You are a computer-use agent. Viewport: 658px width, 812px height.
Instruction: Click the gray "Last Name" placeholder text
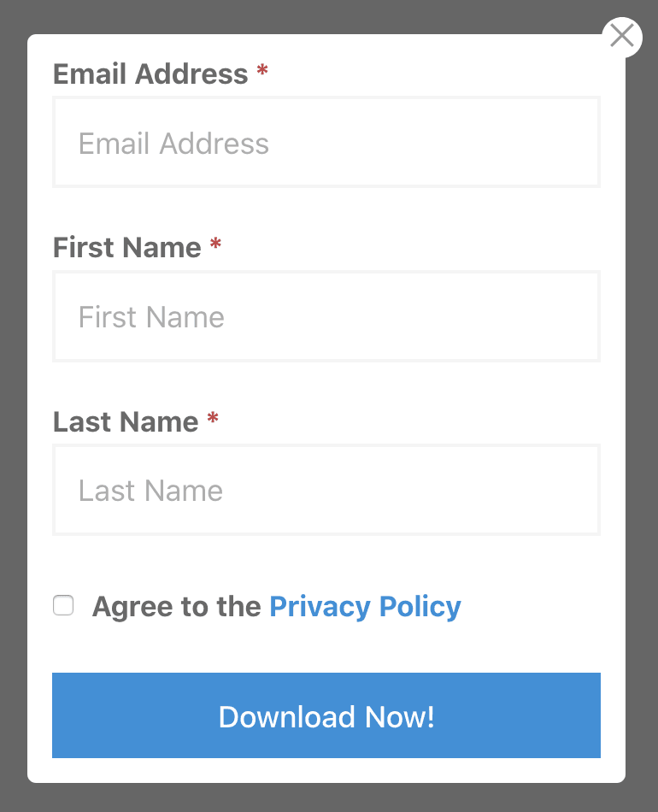[x=150, y=491]
